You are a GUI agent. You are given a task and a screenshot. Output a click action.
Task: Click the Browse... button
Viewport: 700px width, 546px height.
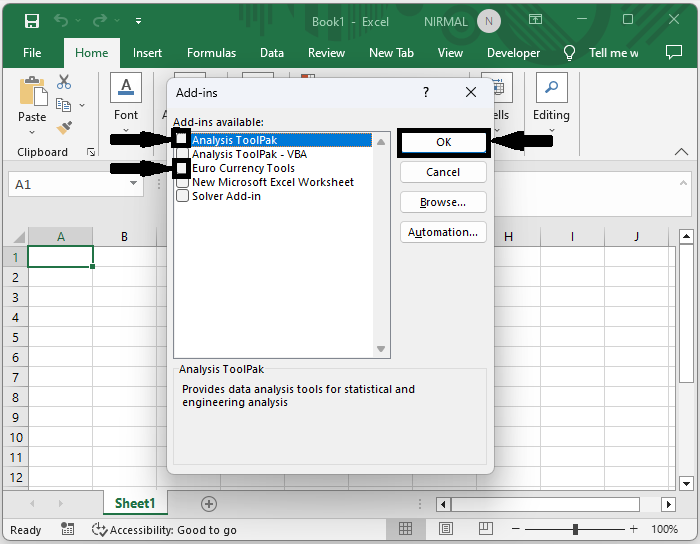tap(443, 202)
